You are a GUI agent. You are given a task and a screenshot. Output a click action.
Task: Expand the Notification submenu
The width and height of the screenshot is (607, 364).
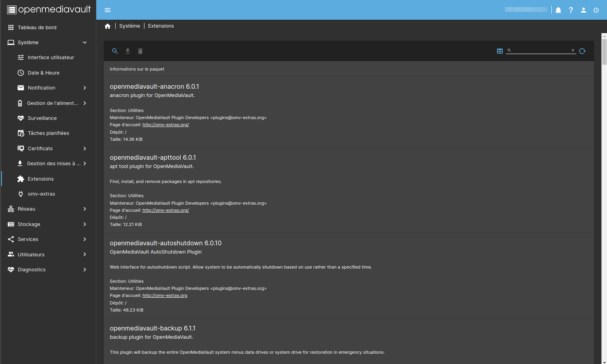coord(84,88)
